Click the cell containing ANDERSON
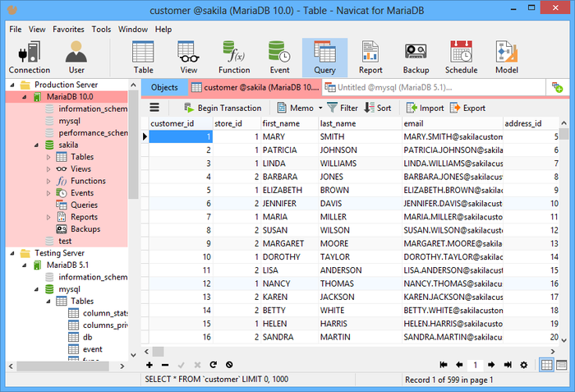This screenshot has height=392, width=575. [x=360, y=270]
